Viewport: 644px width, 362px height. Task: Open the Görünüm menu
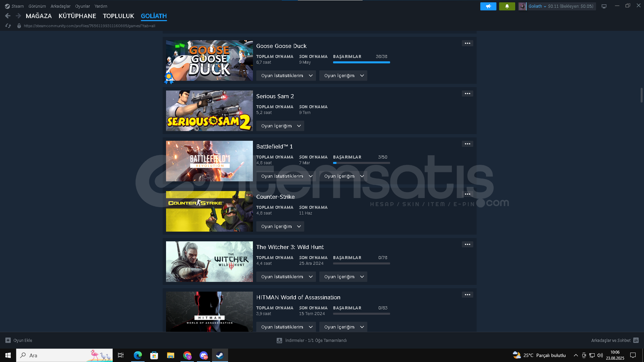(37, 6)
